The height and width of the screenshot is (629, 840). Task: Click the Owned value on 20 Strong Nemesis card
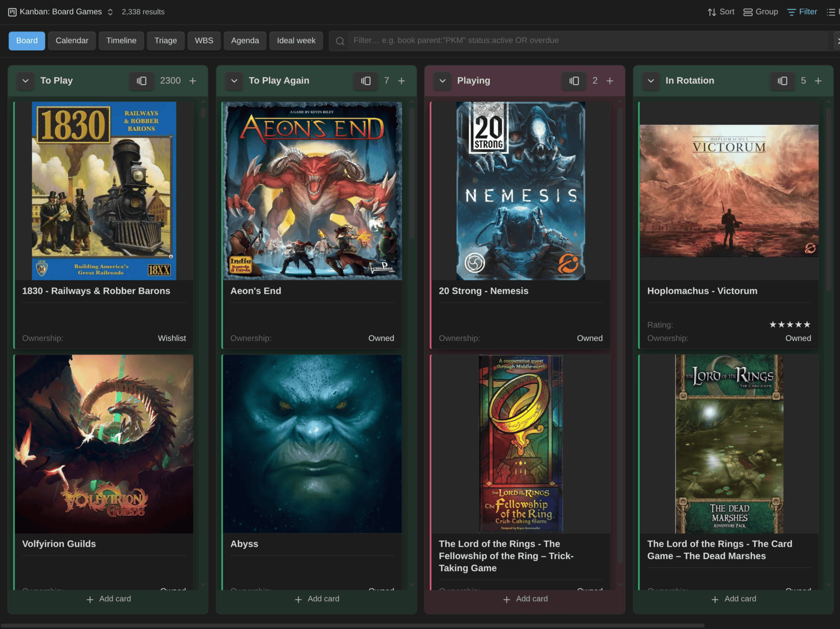click(x=590, y=338)
